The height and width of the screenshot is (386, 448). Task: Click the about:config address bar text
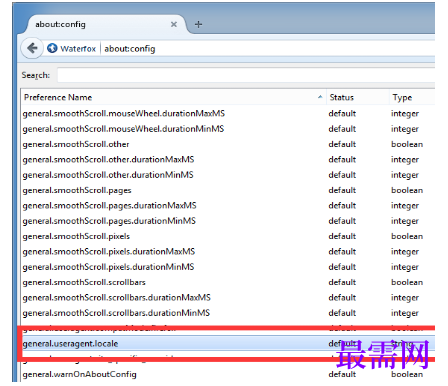pos(130,49)
